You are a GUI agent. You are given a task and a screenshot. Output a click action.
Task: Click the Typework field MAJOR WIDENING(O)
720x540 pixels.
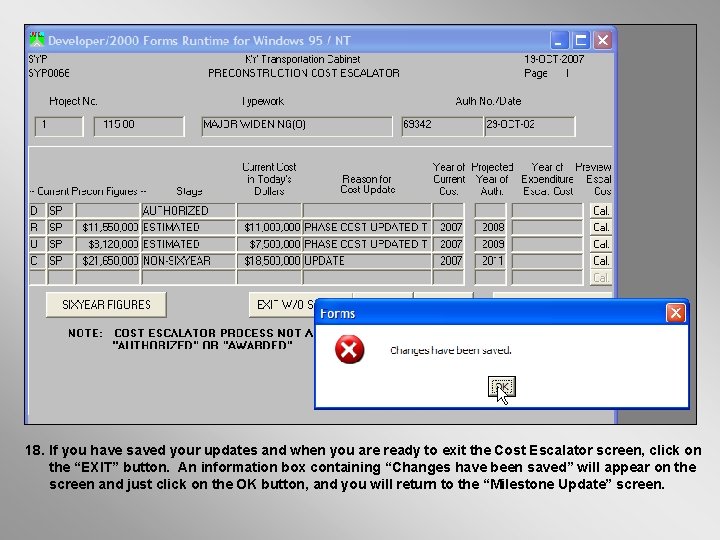(297, 126)
